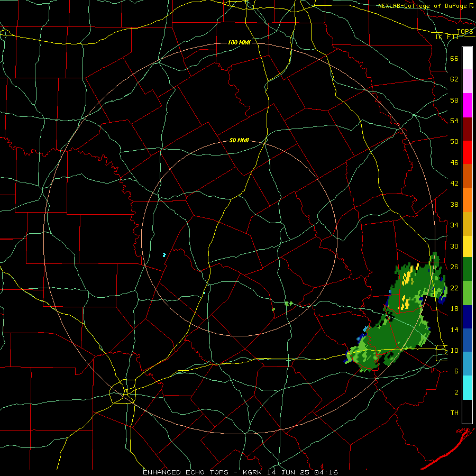Image resolution: width=476 pixels, height=476 pixels.
Task: Click the bright red legend swatch
Action: click(x=467, y=152)
